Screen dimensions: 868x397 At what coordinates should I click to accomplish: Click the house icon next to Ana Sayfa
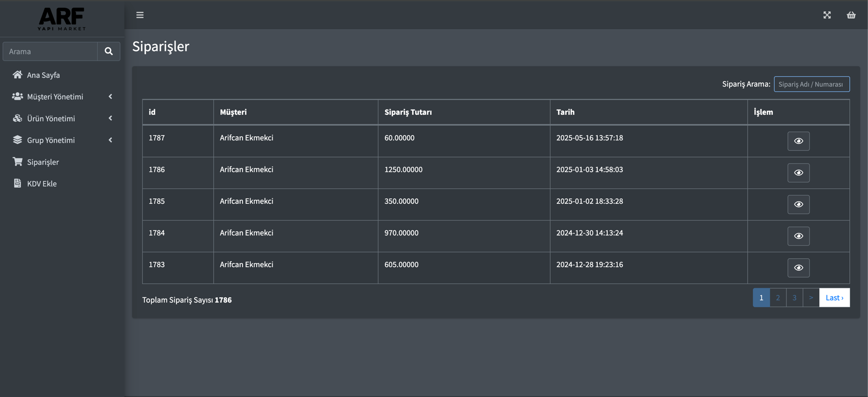point(18,74)
